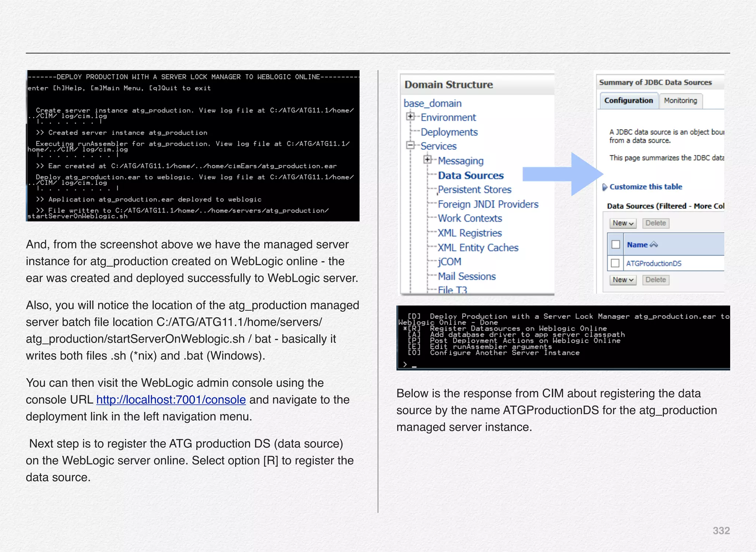756x552 pixels.
Task: Open jCOM tree item
Action: point(450,262)
